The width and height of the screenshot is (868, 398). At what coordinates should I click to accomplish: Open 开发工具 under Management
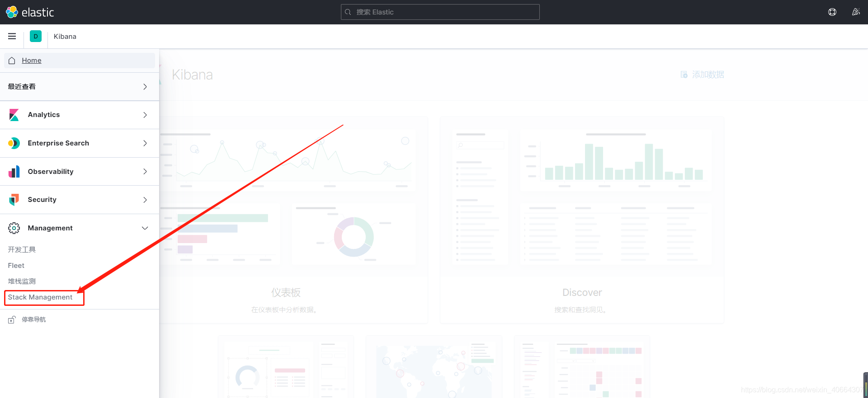coord(22,249)
